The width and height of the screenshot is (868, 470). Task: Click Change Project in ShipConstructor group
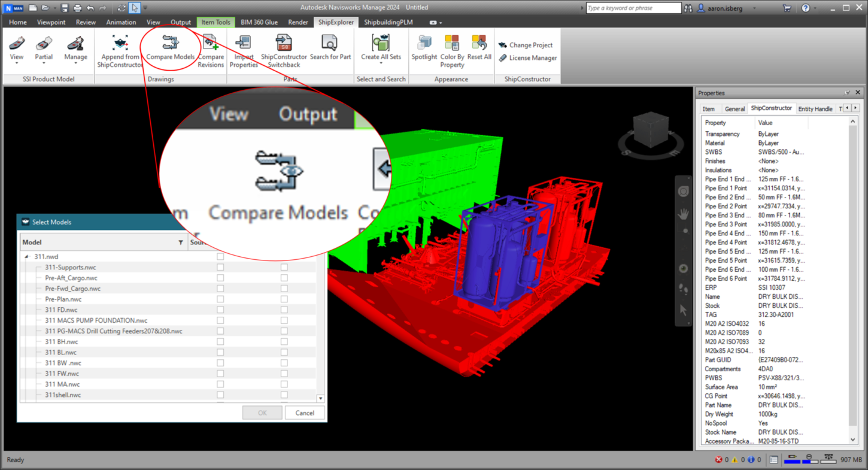[530, 45]
